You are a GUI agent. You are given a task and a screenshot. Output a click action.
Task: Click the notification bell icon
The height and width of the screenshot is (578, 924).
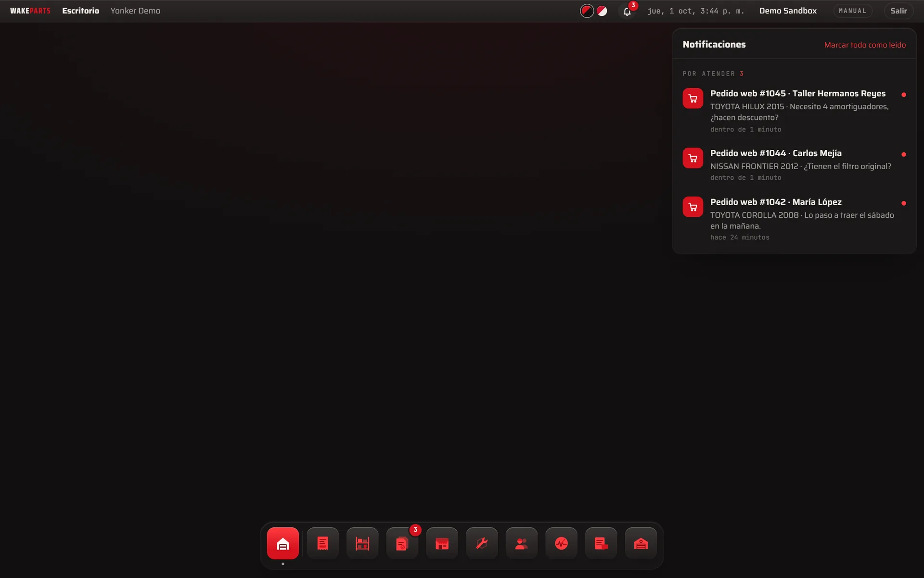[627, 11]
